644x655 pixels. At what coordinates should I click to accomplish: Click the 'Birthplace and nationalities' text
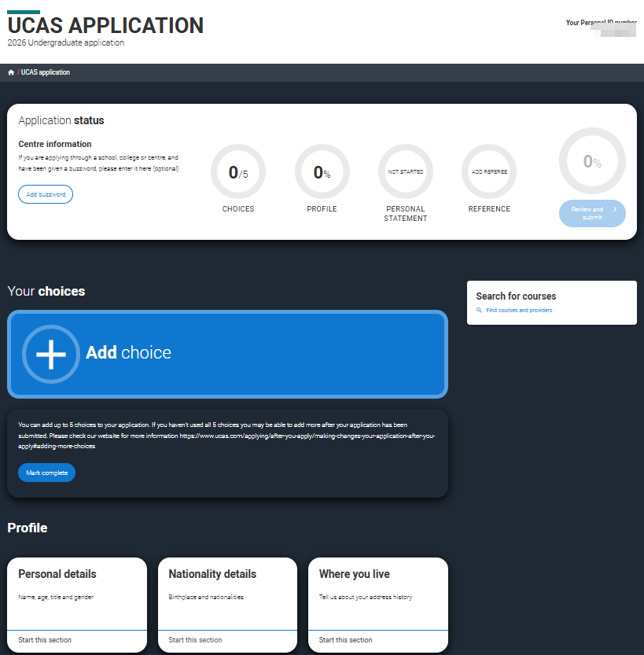point(206,597)
